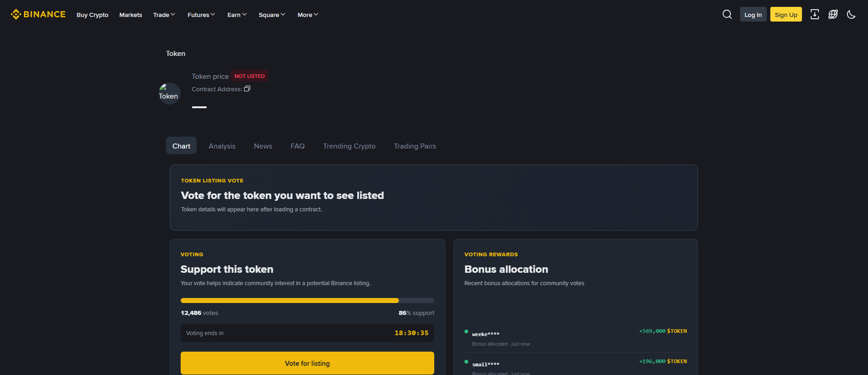Click the Voting ends in label
The image size is (868, 375).
tap(205, 333)
